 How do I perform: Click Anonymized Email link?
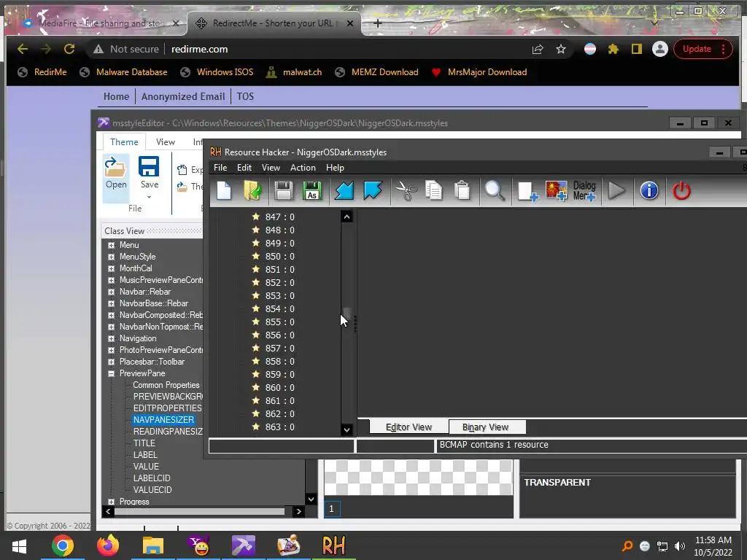183,97
